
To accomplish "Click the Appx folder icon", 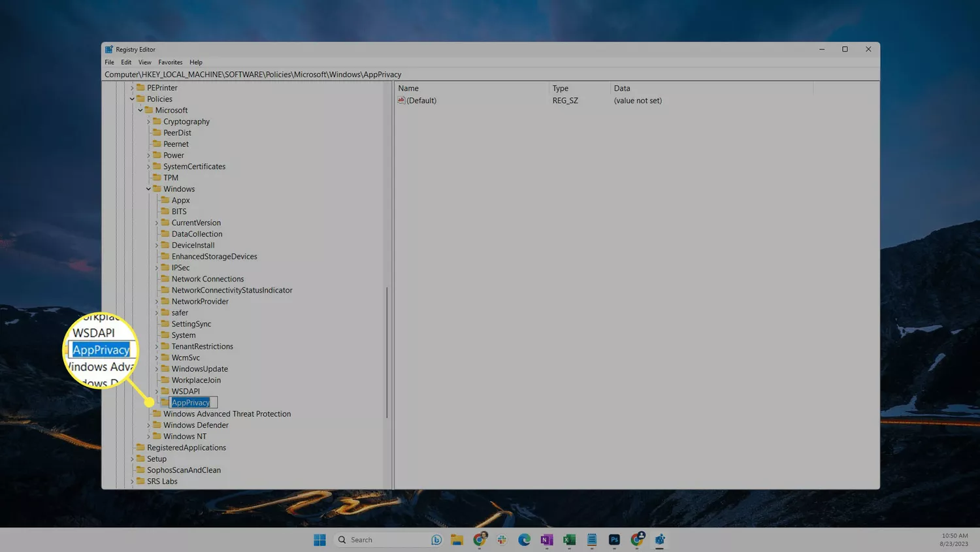I will (x=165, y=200).
